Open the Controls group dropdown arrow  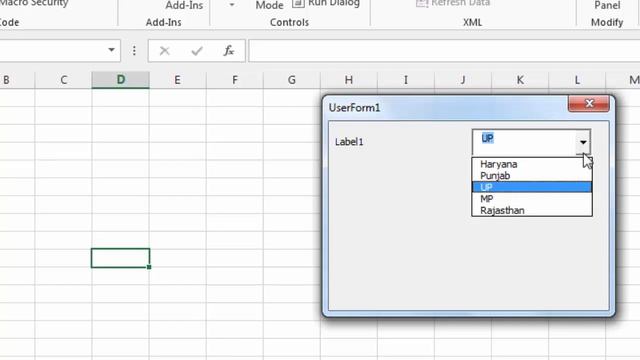click(x=232, y=5)
